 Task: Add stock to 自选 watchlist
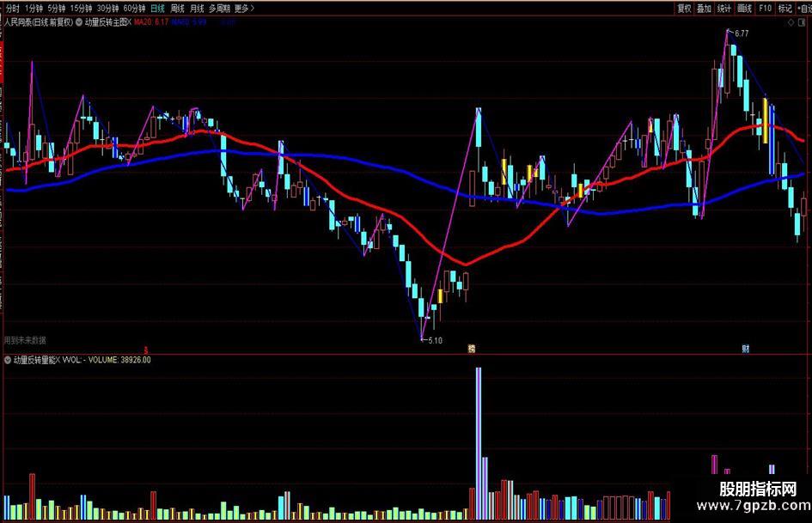pos(805,9)
